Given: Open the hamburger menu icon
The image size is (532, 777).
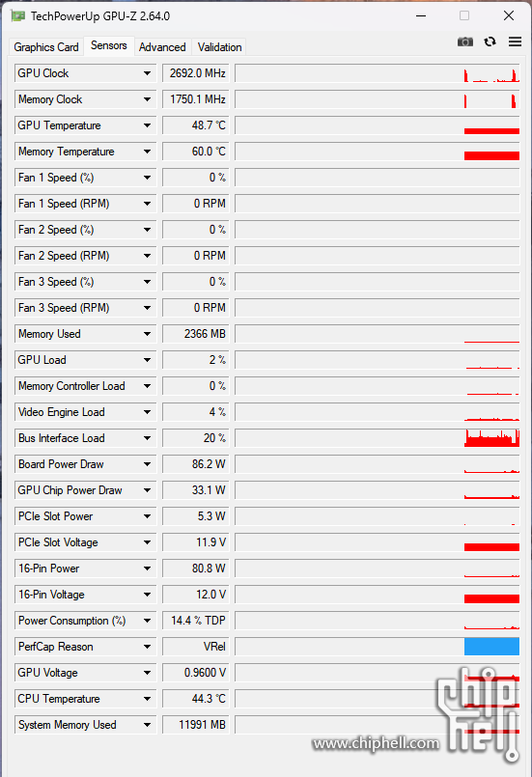Looking at the screenshot, I should click(x=515, y=42).
